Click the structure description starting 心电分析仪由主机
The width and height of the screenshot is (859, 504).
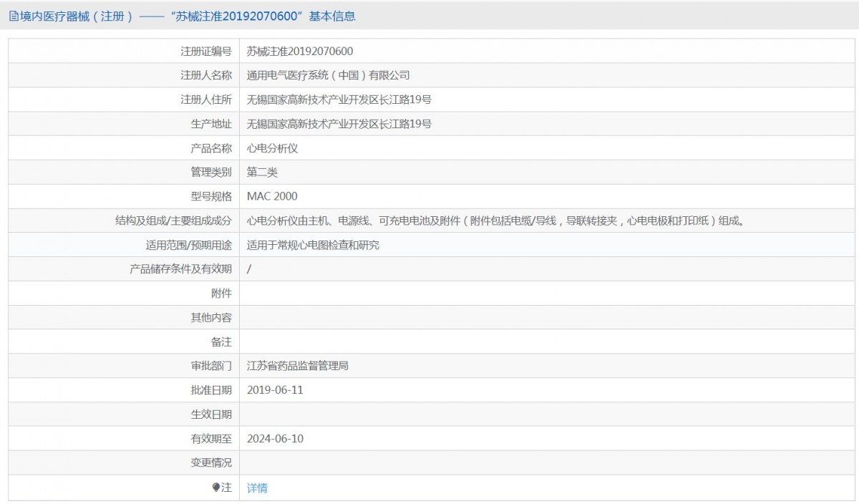tap(495, 220)
